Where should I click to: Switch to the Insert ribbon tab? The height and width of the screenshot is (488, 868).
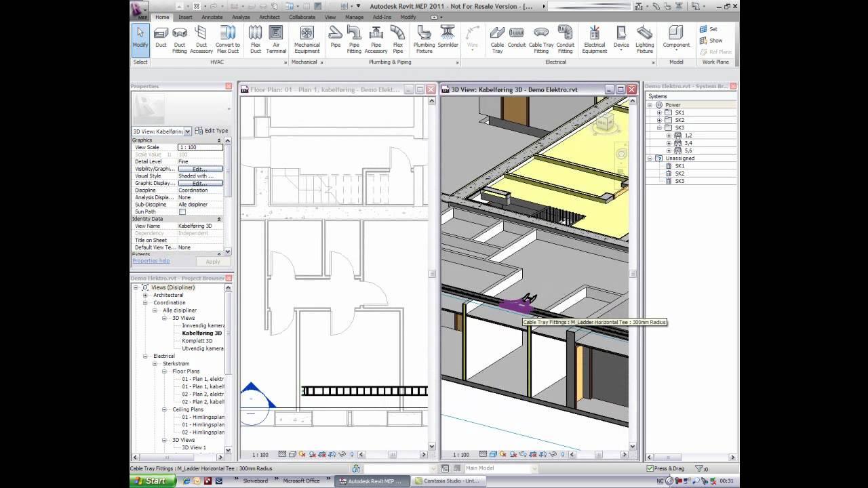click(x=185, y=17)
